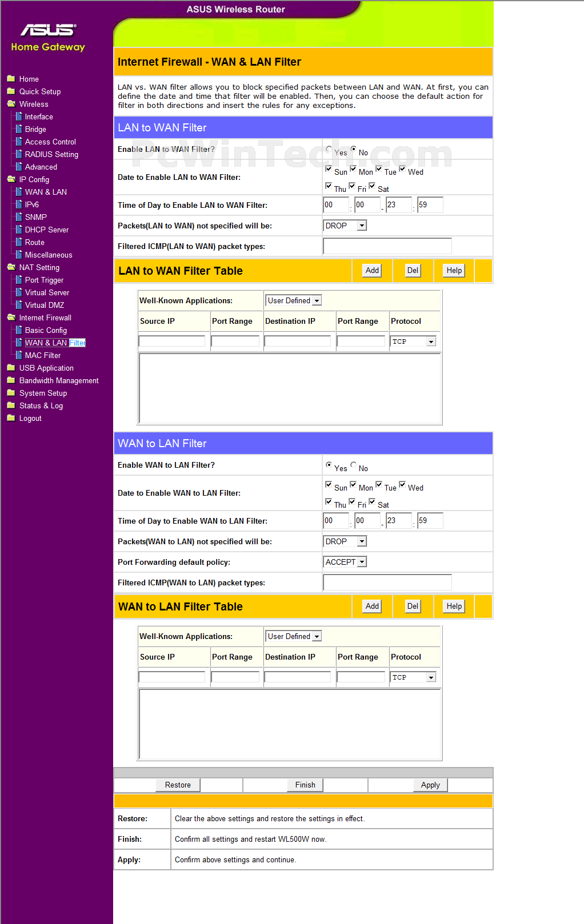Toggle Mon checkbox in WAN to LAN dates
Viewport: 584px width, 924px height.
[353, 484]
